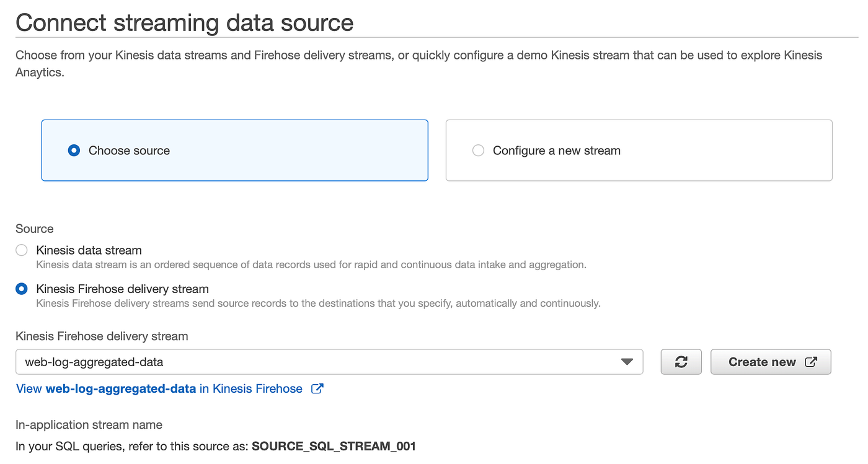
Task: Click external-link icon inside Create new button
Action: [x=811, y=362]
